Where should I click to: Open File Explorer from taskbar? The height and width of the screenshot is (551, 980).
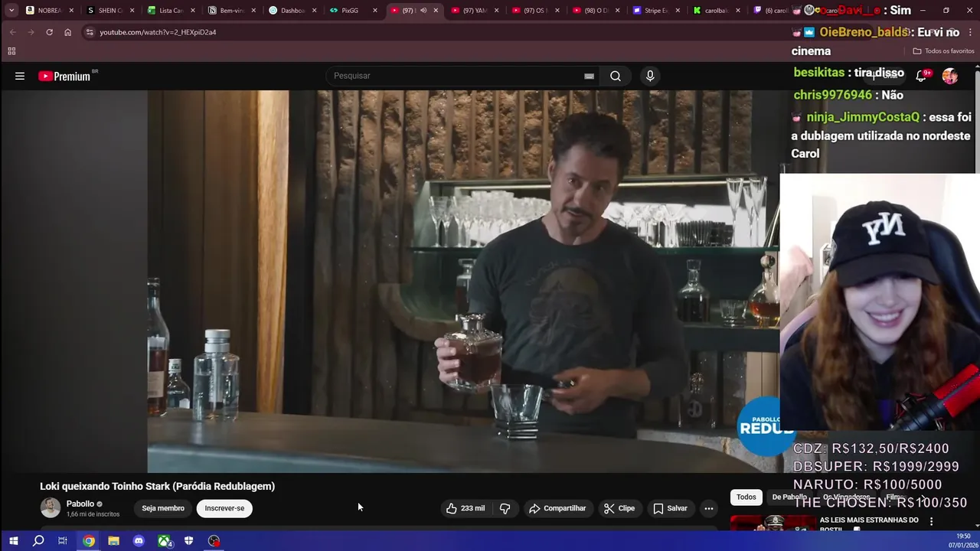coord(113,541)
